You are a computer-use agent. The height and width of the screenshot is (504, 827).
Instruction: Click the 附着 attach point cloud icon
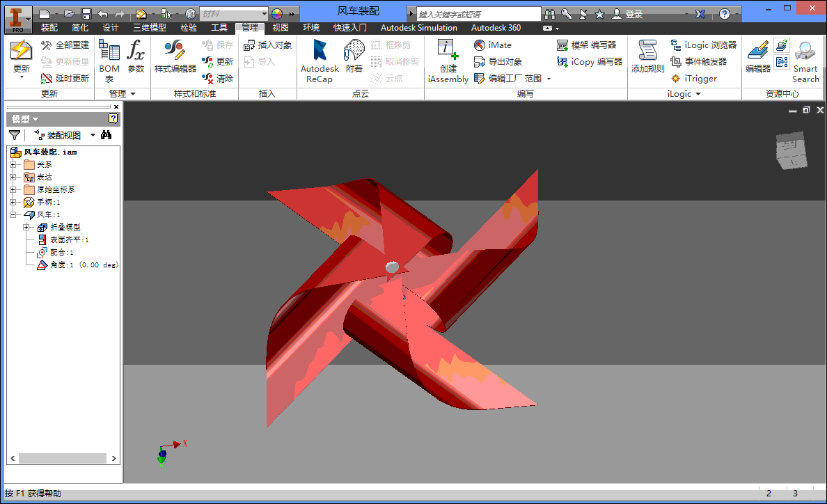[x=354, y=56]
